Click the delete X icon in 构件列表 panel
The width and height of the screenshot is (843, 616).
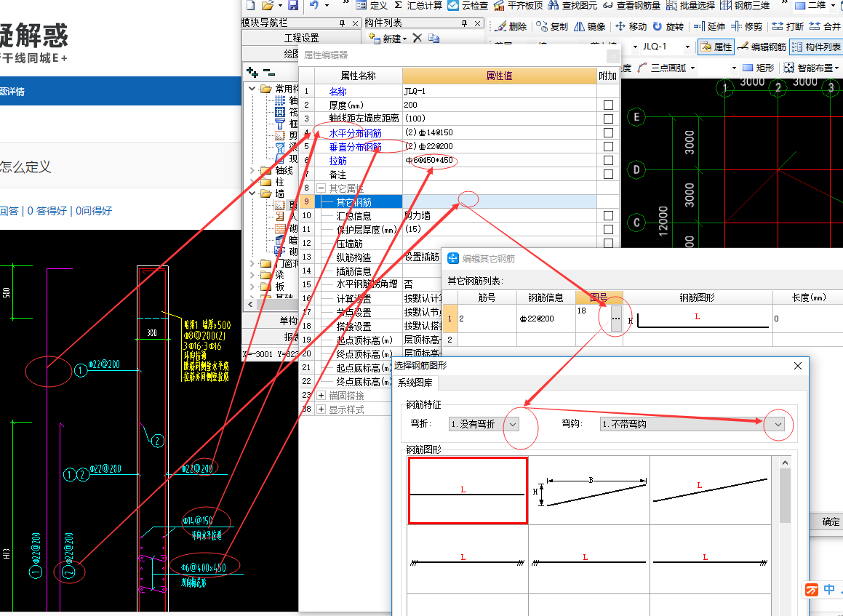tap(417, 38)
